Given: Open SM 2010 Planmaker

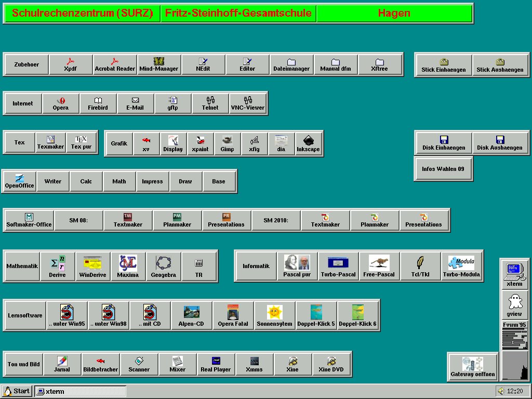Looking at the screenshot, I should point(375,220).
